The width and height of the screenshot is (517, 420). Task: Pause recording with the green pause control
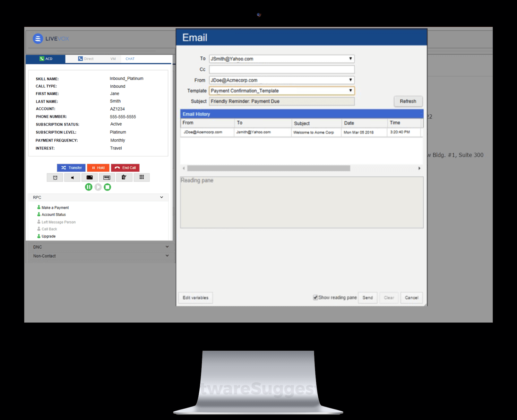[x=89, y=187]
